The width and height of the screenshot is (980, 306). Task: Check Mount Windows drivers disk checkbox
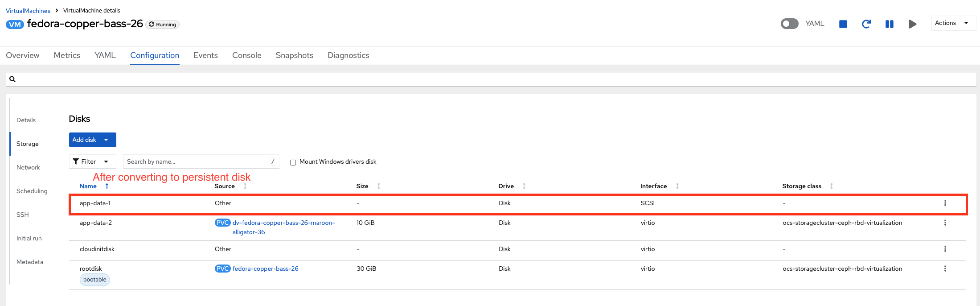pos(293,162)
